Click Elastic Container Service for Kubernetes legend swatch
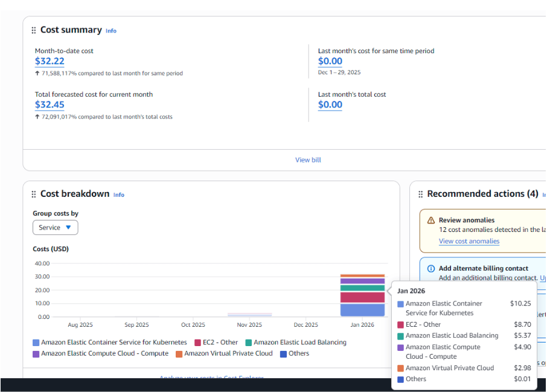 (x=36, y=343)
